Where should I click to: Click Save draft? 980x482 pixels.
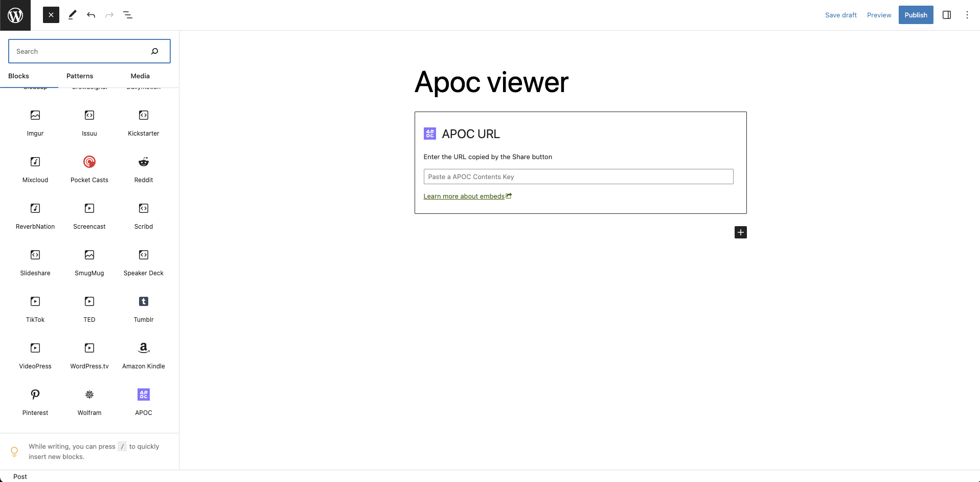pos(840,15)
